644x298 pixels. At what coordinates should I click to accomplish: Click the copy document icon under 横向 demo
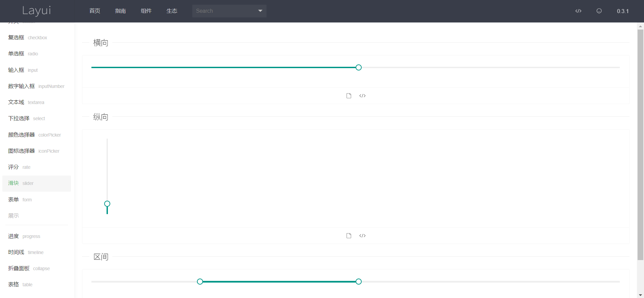click(x=349, y=96)
